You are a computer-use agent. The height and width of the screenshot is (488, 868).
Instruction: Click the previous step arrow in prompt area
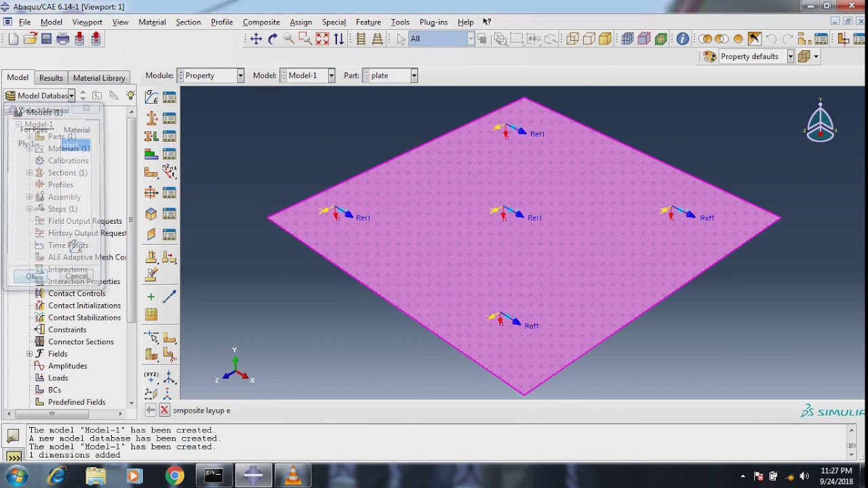point(151,410)
